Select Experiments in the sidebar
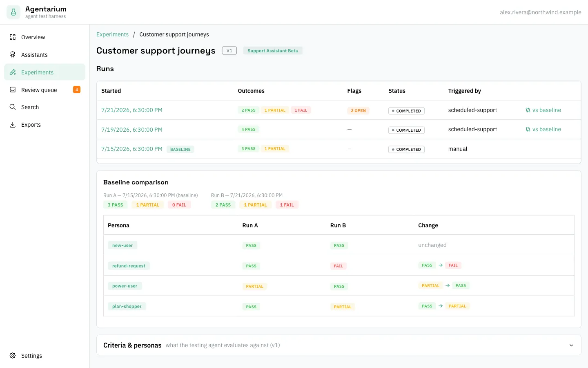 coord(45,72)
